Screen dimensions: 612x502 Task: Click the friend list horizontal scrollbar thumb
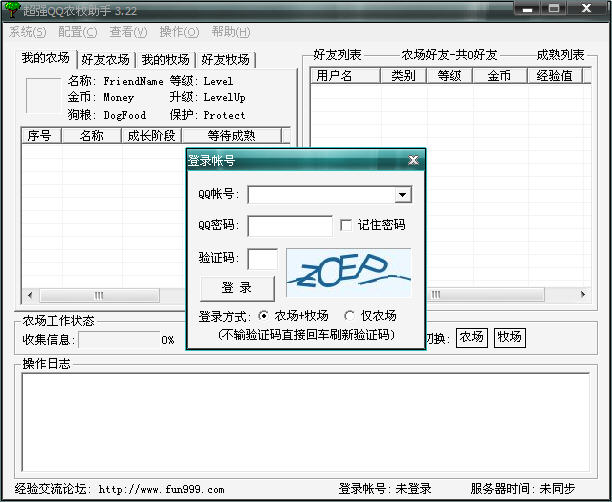pyautogui.click(x=485, y=294)
